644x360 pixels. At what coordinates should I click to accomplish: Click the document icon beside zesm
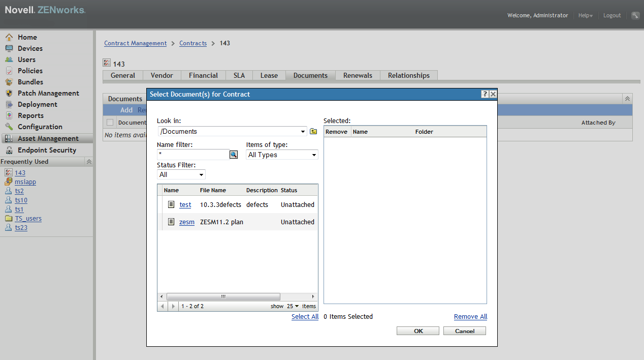click(x=171, y=222)
